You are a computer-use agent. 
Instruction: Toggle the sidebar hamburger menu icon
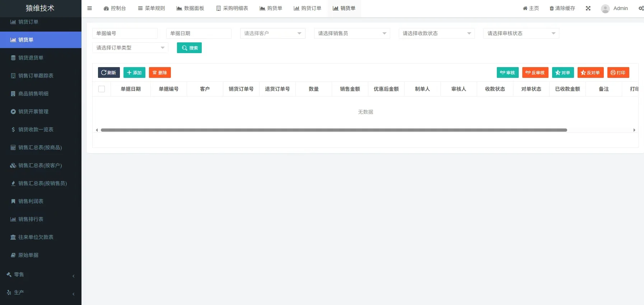click(90, 8)
